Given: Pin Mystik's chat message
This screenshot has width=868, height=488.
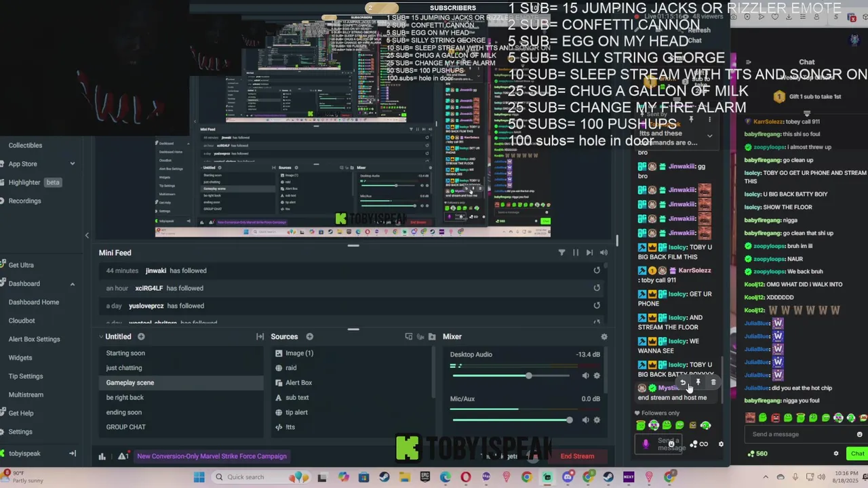Looking at the screenshot, I should pyautogui.click(x=698, y=382).
